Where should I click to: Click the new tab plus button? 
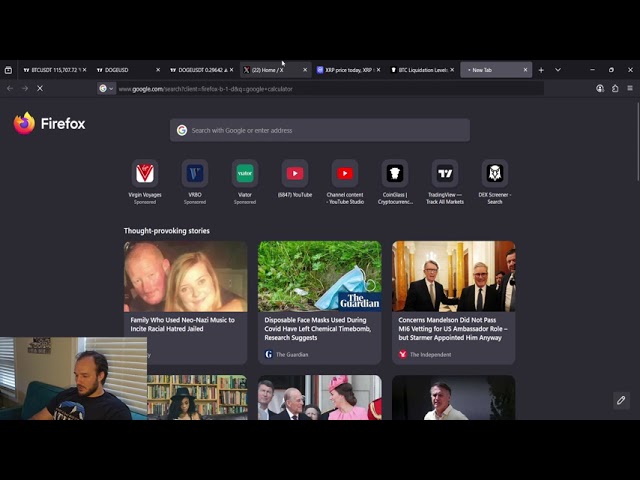(x=541, y=70)
